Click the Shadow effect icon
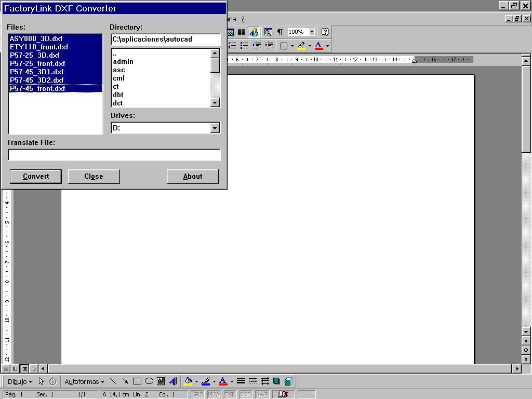This screenshot has width=532, height=399. point(276,381)
